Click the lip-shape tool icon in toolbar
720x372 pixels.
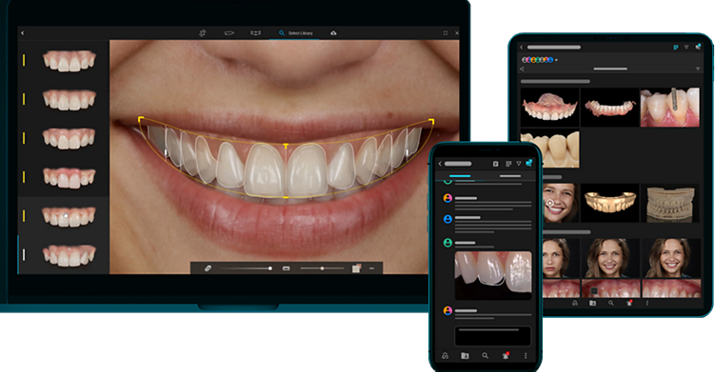(x=229, y=33)
